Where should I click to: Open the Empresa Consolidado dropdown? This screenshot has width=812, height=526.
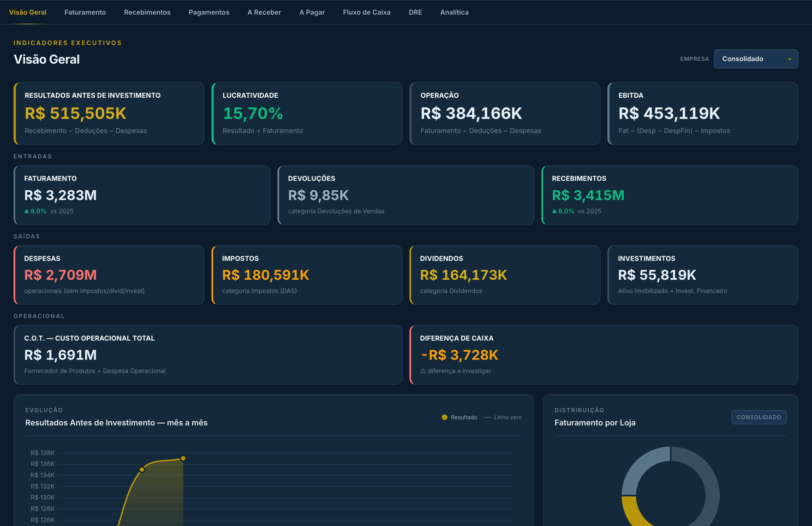point(756,59)
